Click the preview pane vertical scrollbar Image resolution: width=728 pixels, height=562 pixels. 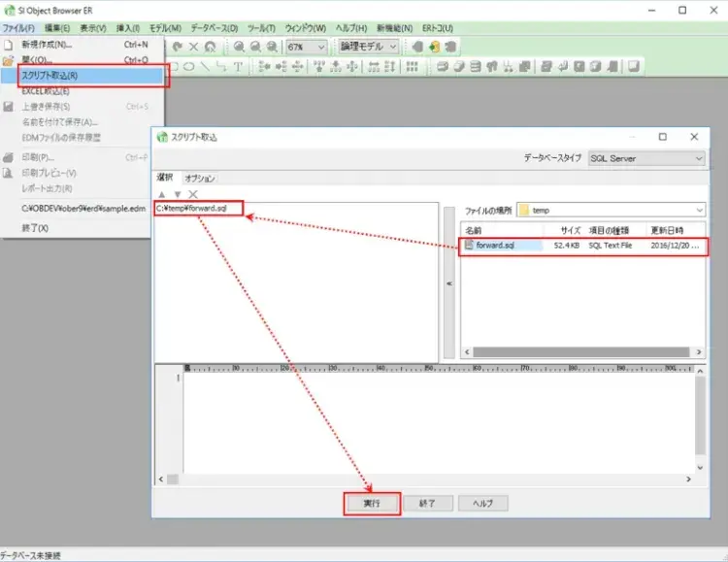click(700, 415)
